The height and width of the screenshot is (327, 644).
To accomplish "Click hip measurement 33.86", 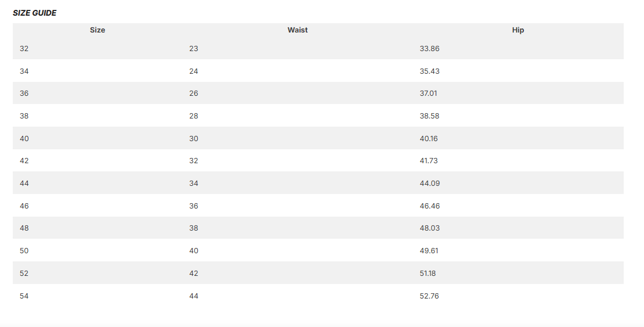I will [429, 49].
